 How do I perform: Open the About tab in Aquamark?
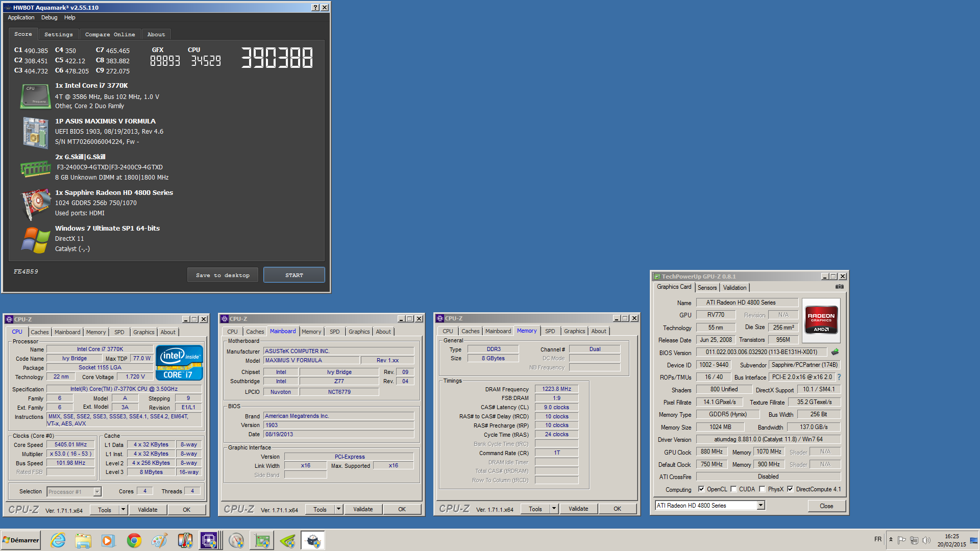click(x=156, y=34)
